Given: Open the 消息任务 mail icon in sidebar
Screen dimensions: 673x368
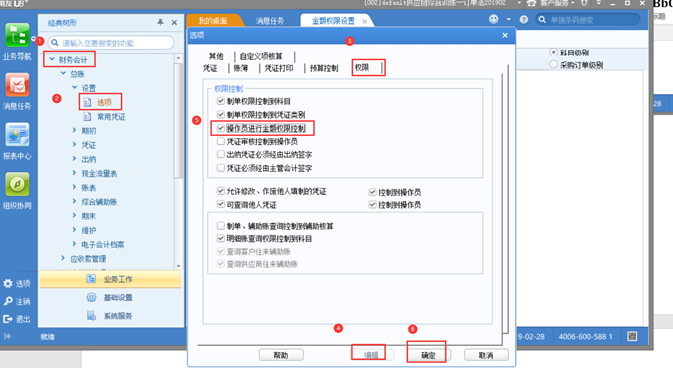Looking at the screenshot, I should (x=17, y=85).
